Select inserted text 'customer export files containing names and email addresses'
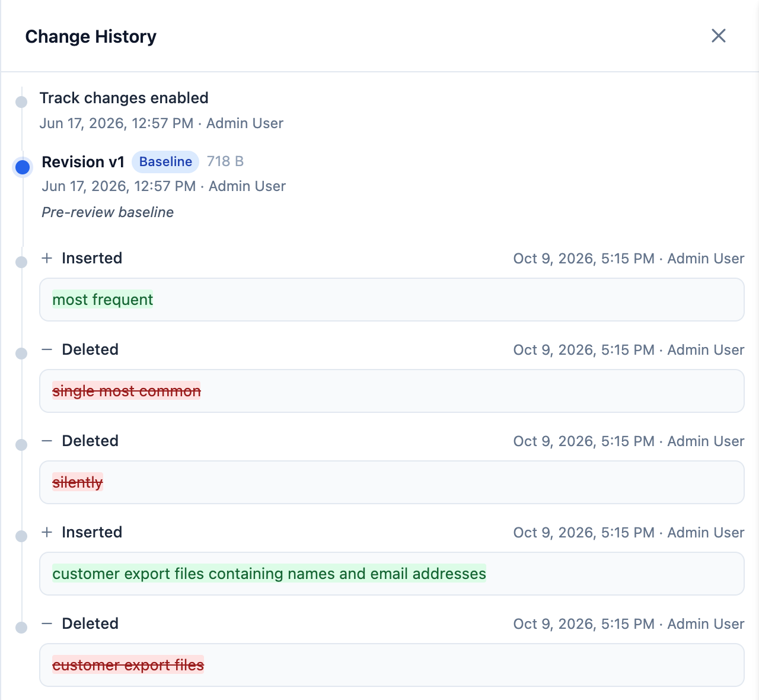This screenshot has width=759, height=700. pyautogui.click(x=269, y=574)
